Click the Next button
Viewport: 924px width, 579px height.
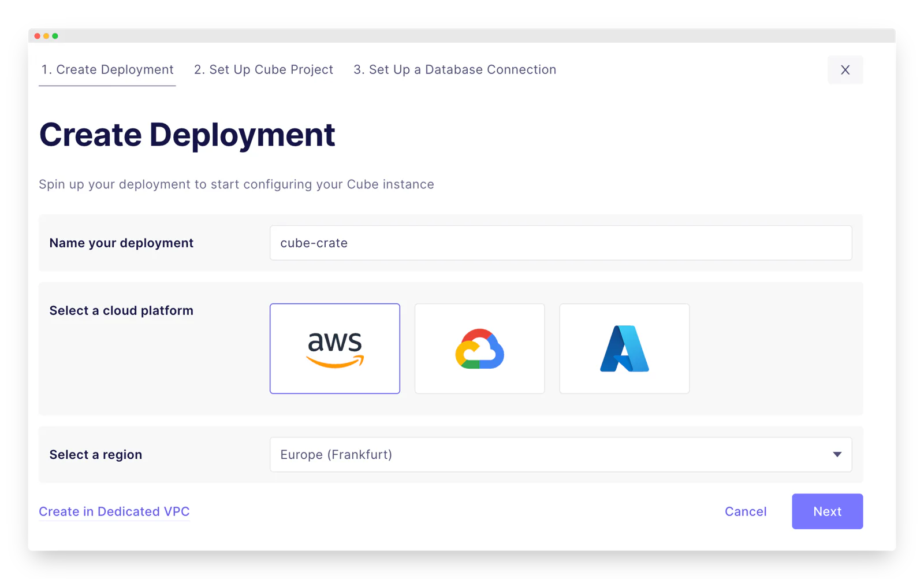[x=827, y=511]
